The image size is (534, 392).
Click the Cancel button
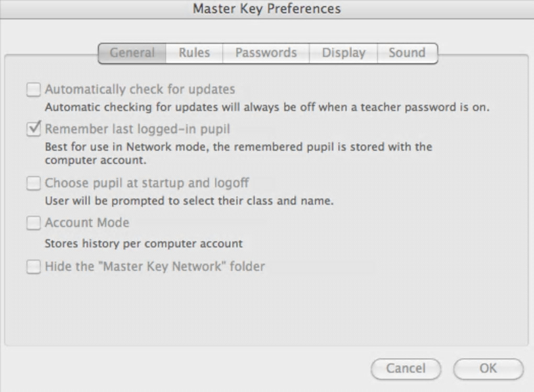point(406,368)
